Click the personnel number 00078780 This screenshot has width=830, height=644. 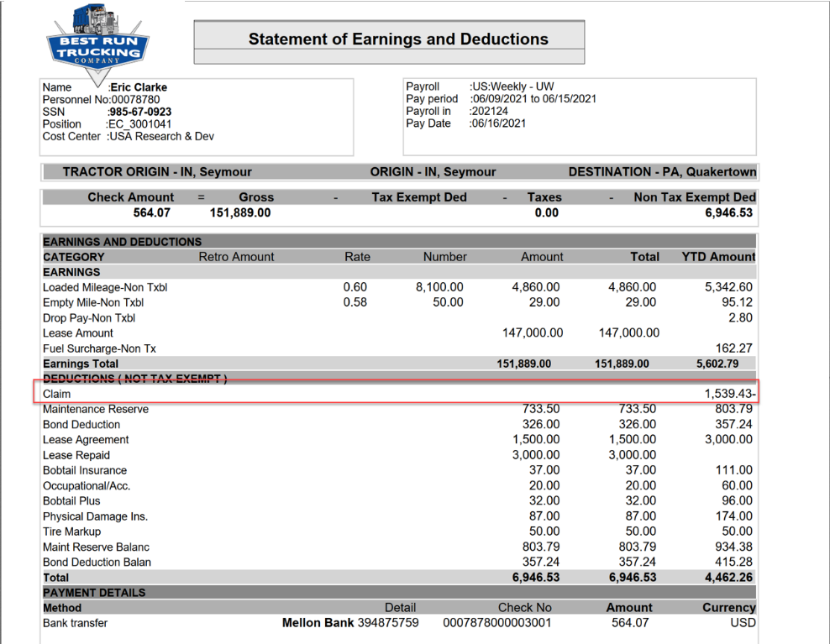click(135, 99)
